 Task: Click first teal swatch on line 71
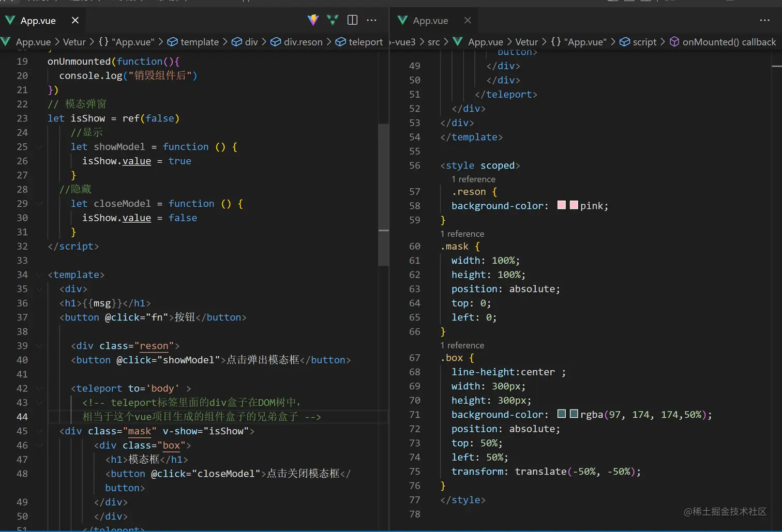point(562,414)
